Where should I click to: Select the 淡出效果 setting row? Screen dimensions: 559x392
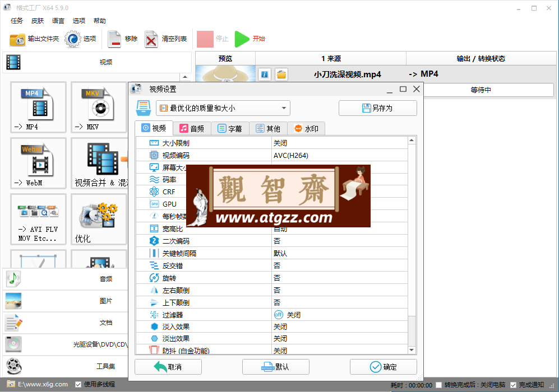pyautogui.click(x=272, y=338)
